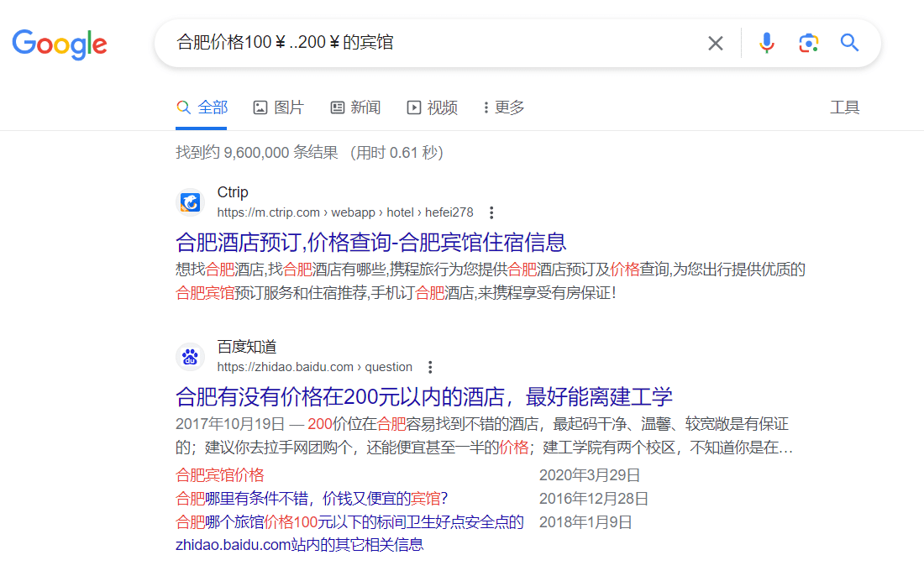
Task: Click the date 2018年1月9日
Action: (x=585, y=522)
